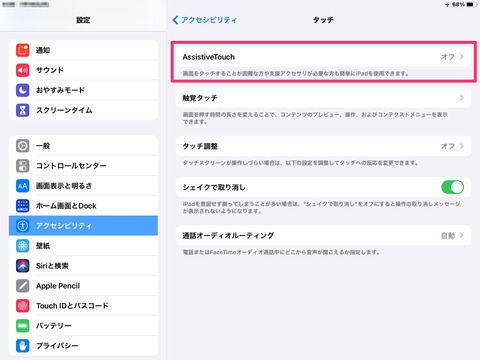Open 画面表示と明るさ settings

83,186
